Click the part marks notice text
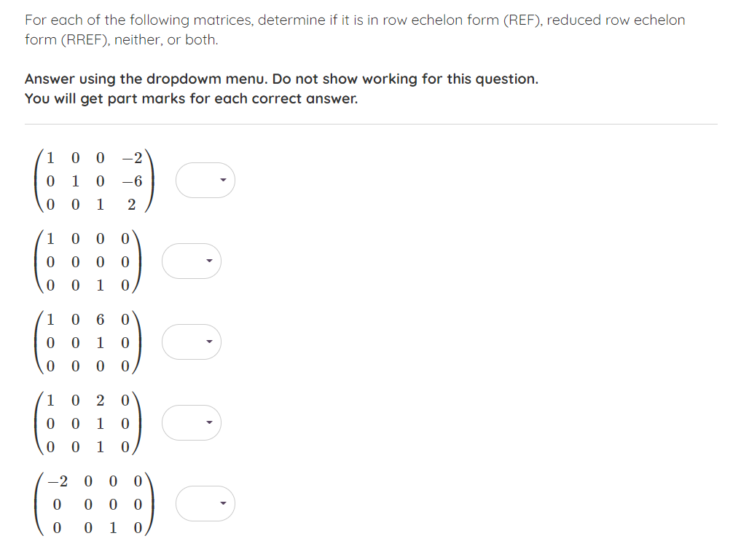 [x=191, y=98]
